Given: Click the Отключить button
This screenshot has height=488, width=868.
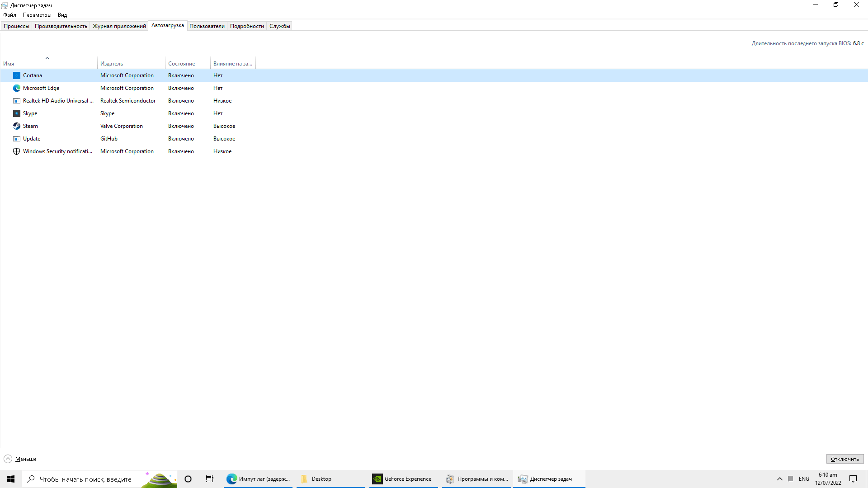Looking at the screenshot, I should click(x=845, y=459).
